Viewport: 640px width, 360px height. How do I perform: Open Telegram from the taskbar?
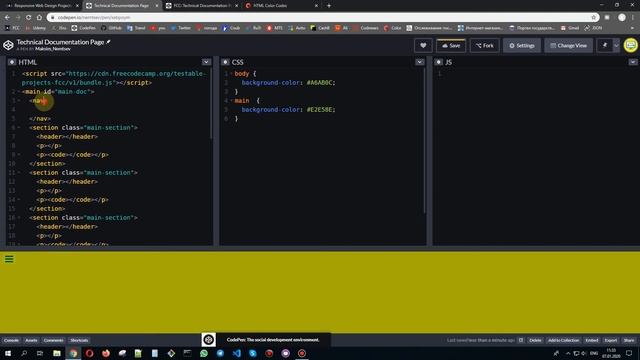[x=220, y=353]
